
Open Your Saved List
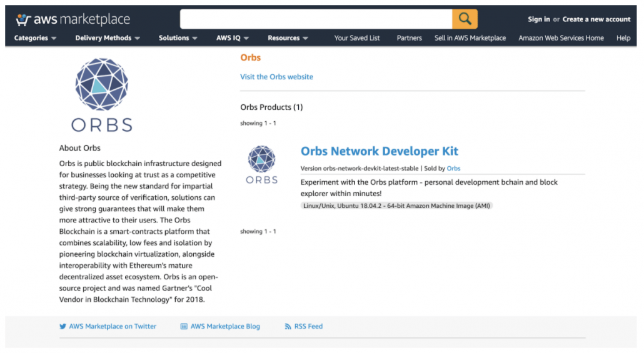357,37
